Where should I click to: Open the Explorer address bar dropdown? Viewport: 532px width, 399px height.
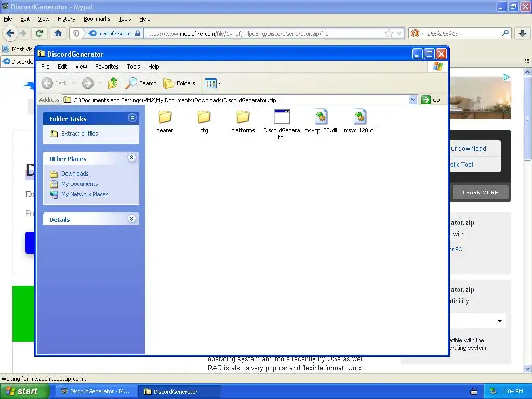[x=413, y=100]
